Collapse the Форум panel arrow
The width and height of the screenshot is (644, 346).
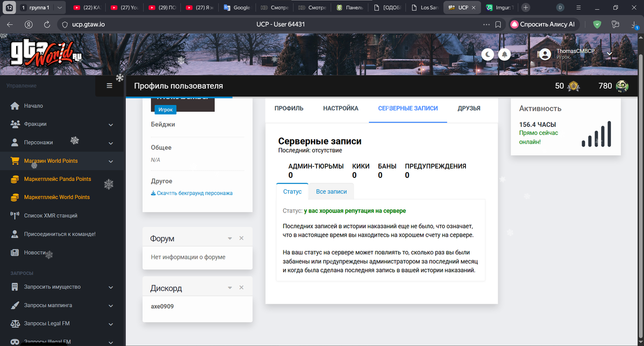coord(230,238)
